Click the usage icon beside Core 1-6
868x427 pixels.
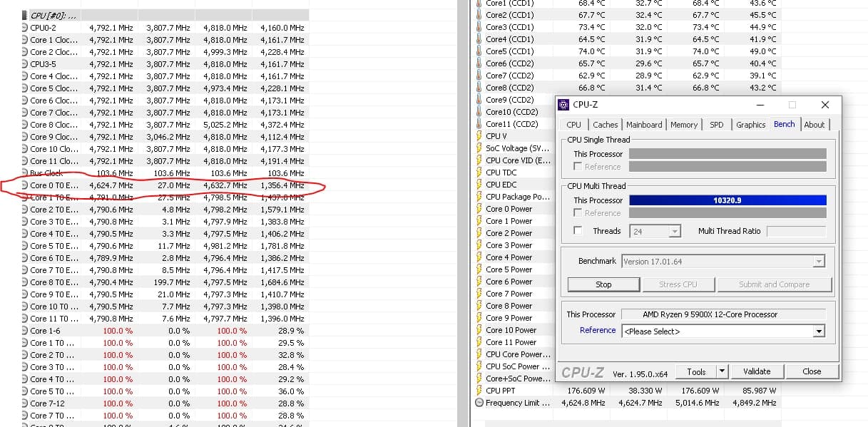(x=25, y=331)
